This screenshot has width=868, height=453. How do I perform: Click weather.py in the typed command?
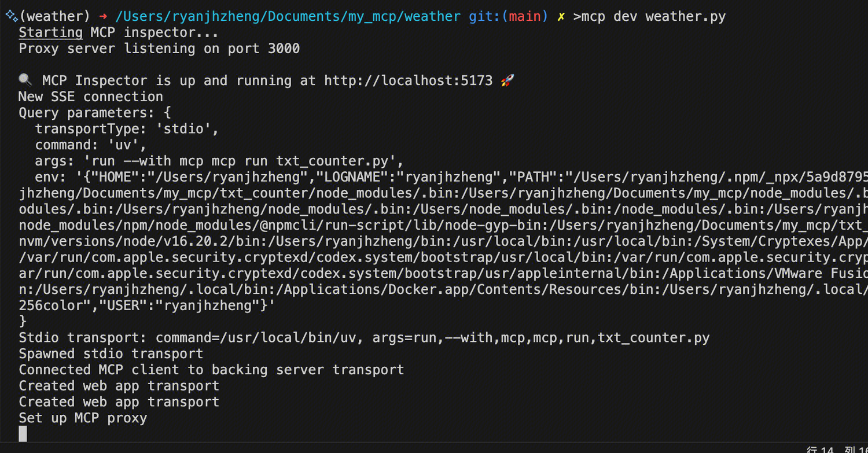click(685, 16)
